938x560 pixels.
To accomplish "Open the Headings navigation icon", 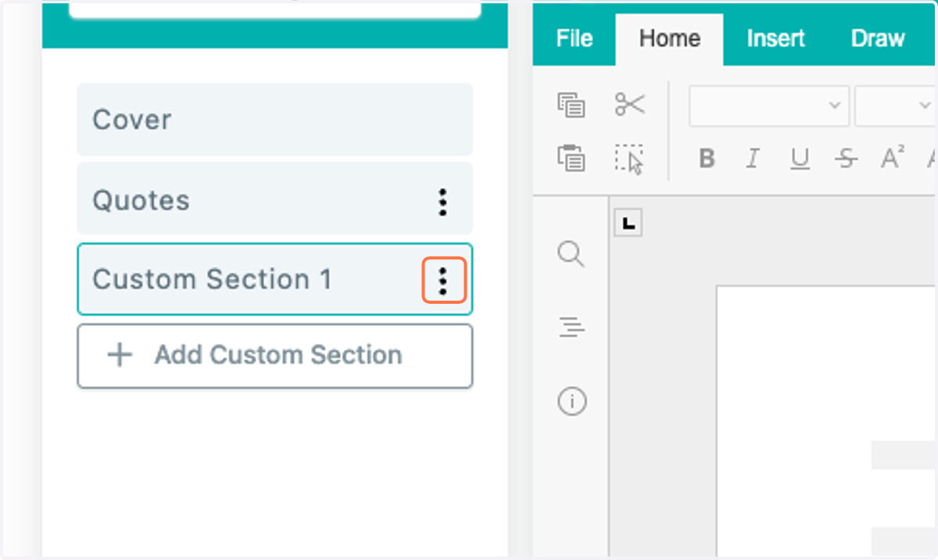I will pyautogui.click(x=571, y=328).
